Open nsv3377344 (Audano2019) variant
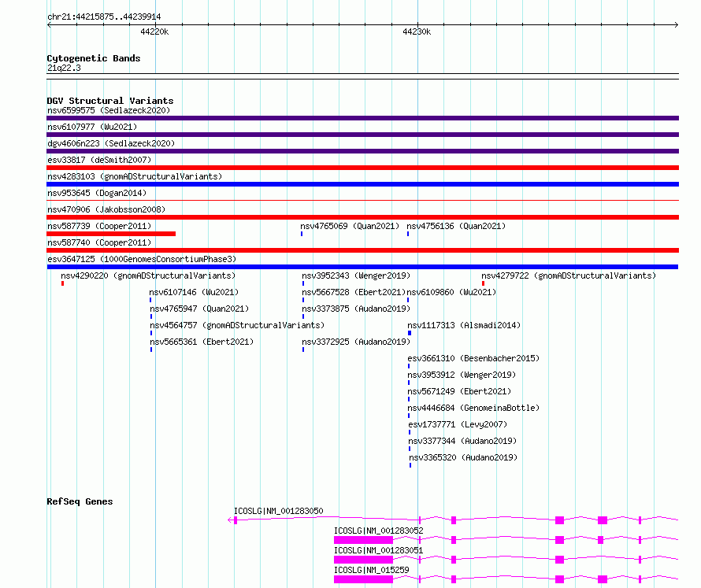The image size is (701, 588). pos(462,441)
